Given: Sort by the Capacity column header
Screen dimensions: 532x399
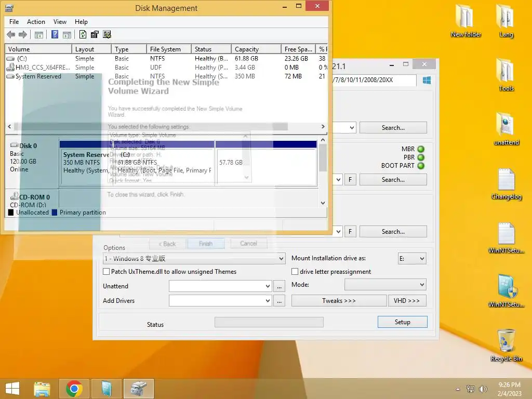Looking at the screenshot, I should pyautogui.click(x=256, y=49).
